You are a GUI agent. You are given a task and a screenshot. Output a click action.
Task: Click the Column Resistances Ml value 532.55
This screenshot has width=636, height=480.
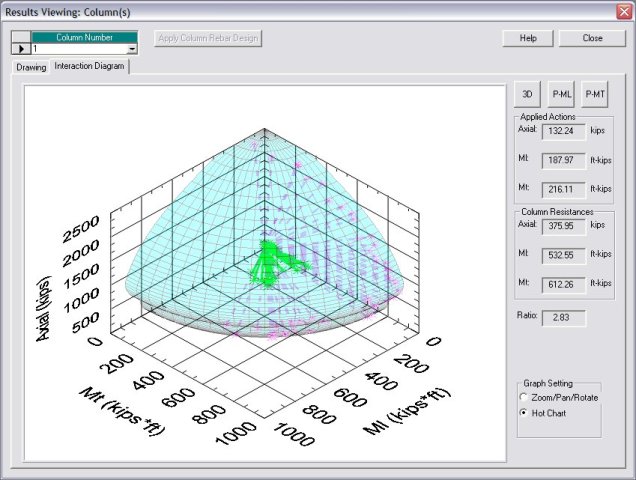click(564, 255)
